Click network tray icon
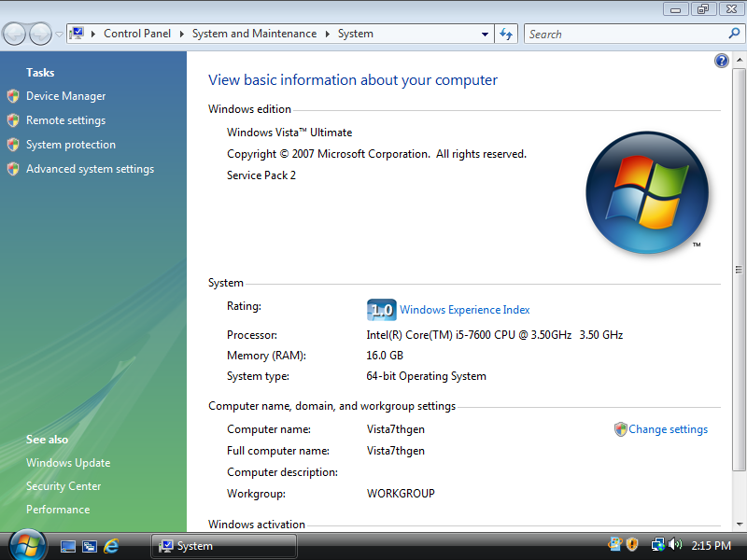This screenshot has width=747, height=560. (658, 544)
